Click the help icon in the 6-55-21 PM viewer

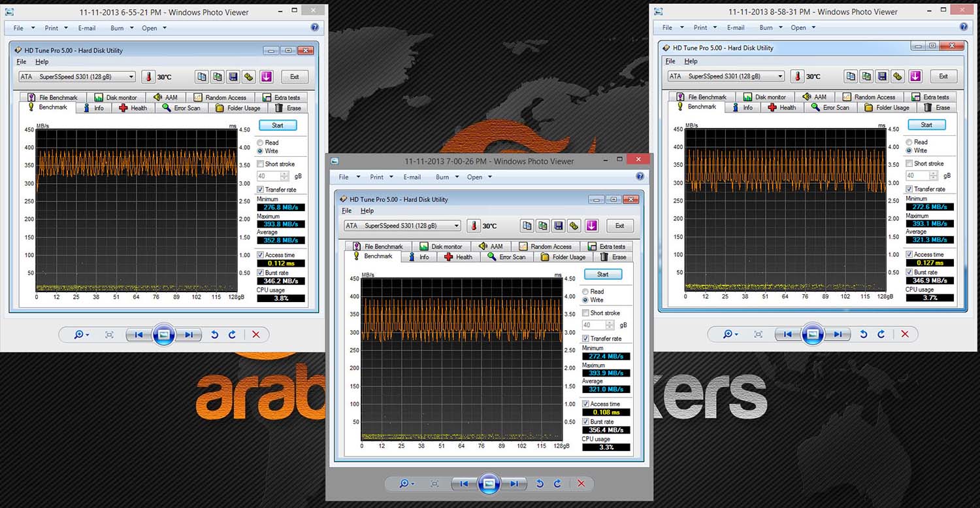pos(315,28)
